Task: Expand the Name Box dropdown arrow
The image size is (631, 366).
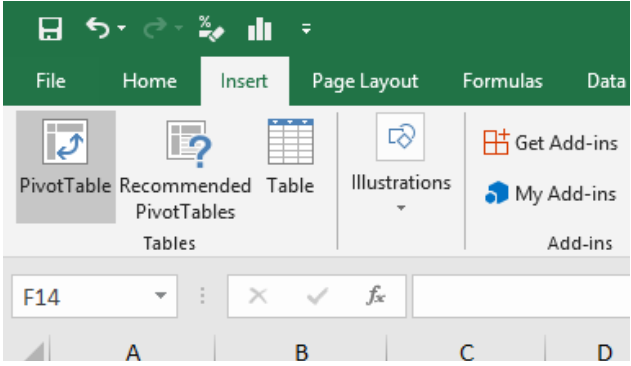Action: [x=161, y=296]
